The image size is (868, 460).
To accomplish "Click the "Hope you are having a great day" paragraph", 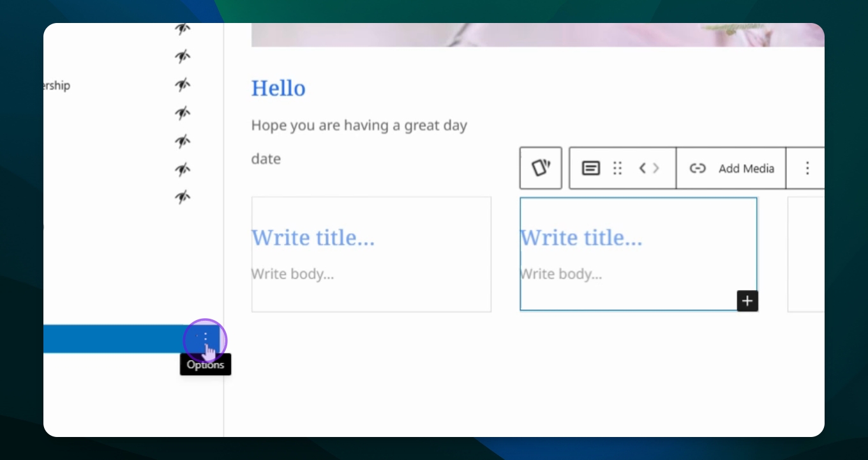I will tap(359, 125).
